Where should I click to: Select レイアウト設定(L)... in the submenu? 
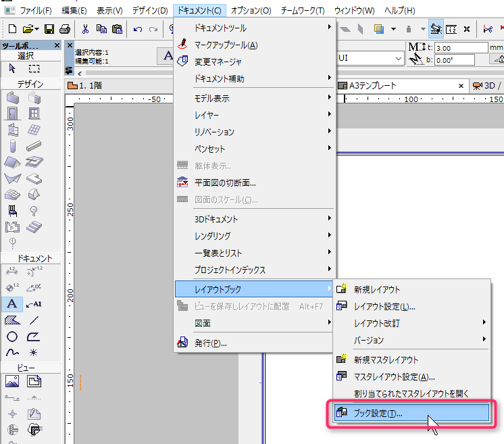[411, 306]
